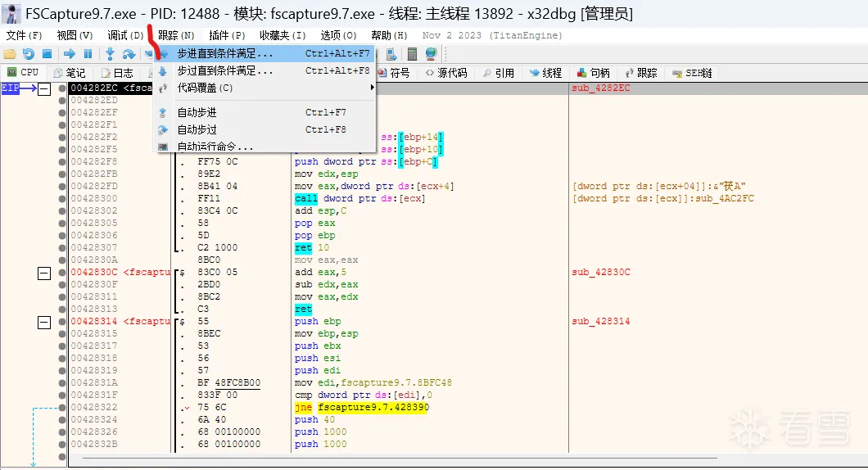Click the 'mov edi,fscapture9.7.8BFC48' instruction
The width and height of the screenshot is (868, 470).
click(373, 382)
